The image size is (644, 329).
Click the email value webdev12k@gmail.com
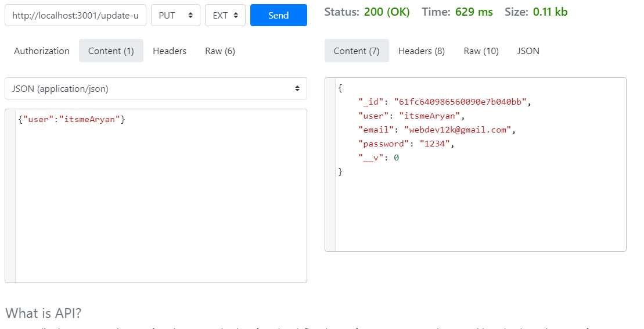coord(458,130)
